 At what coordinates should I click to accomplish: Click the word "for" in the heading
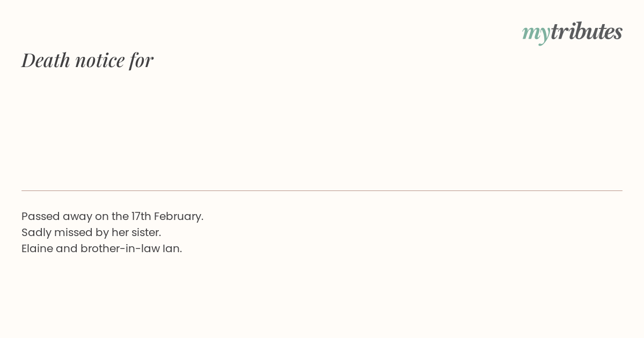[x=141, y=60]
